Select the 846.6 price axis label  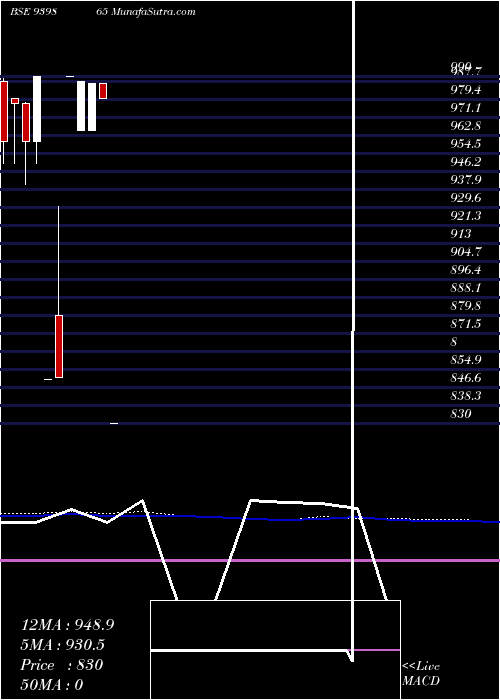466,378
